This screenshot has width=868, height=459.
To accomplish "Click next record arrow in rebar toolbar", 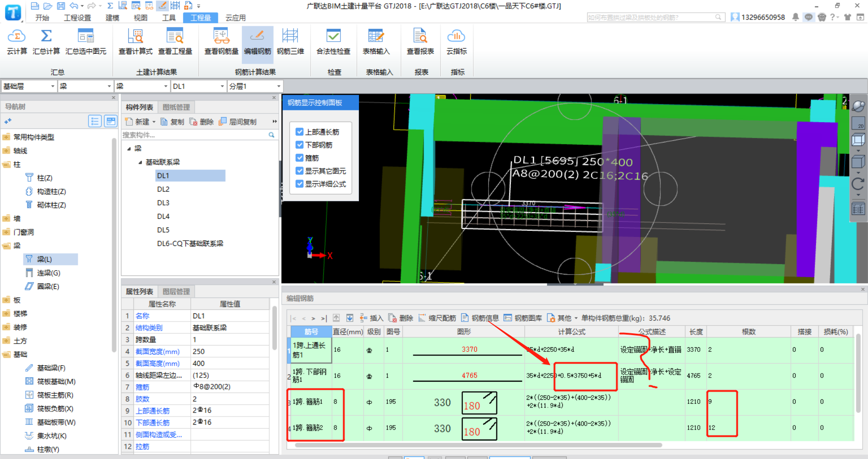I will (313, 318).
